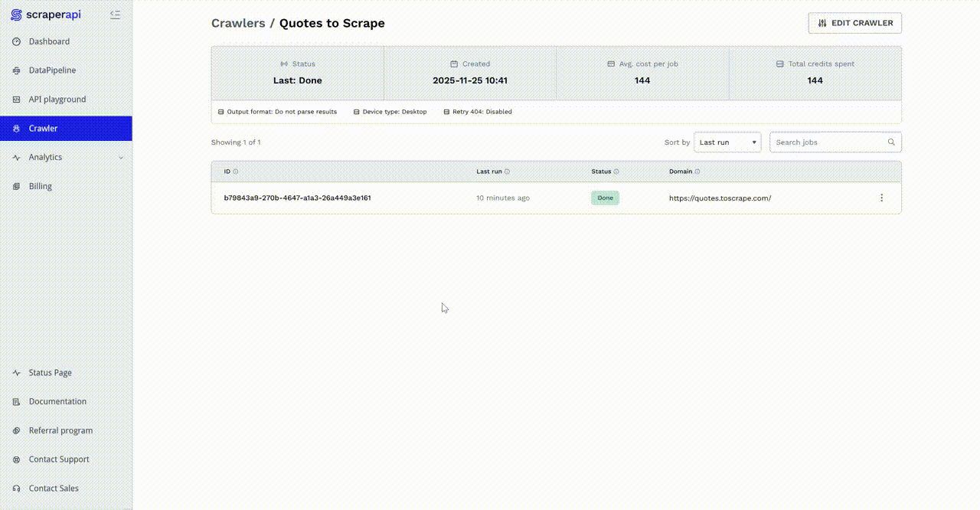Open the Documentation link

57,401
